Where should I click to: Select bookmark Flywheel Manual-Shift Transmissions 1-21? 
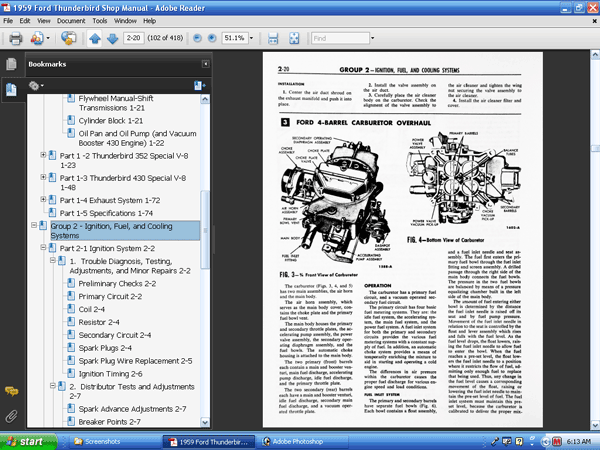(x=116, y=103)
